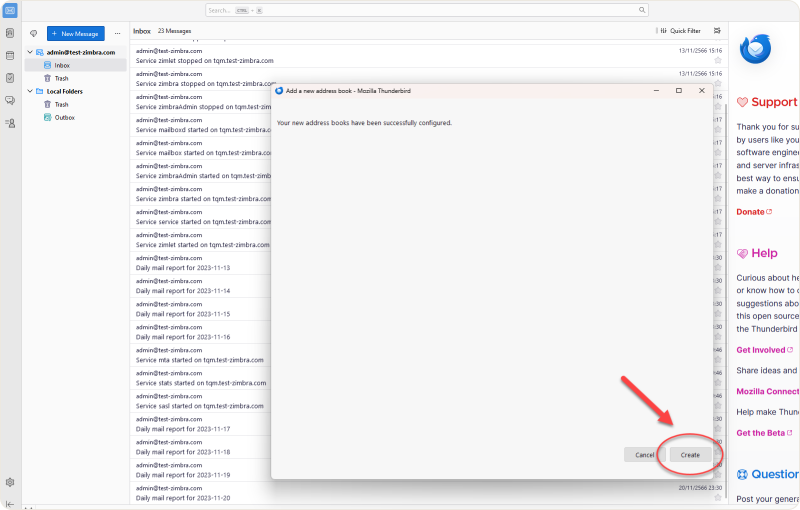This screenshot has height=510, width=800.
Task: Toggle the Quick Filter bar
Action: point(681,31)
